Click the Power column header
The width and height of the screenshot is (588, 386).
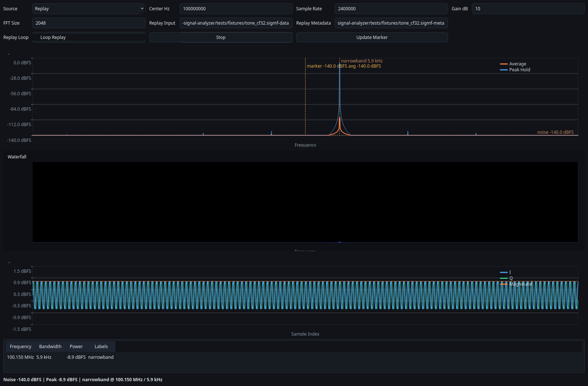[x=76, y=347]
